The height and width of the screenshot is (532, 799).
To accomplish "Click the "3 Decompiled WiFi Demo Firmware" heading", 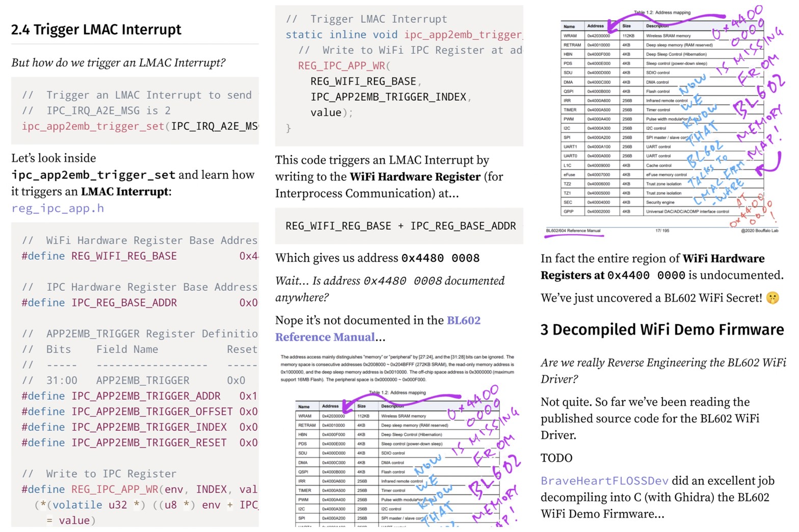I will pyautogui.click(x=662, y=330).
